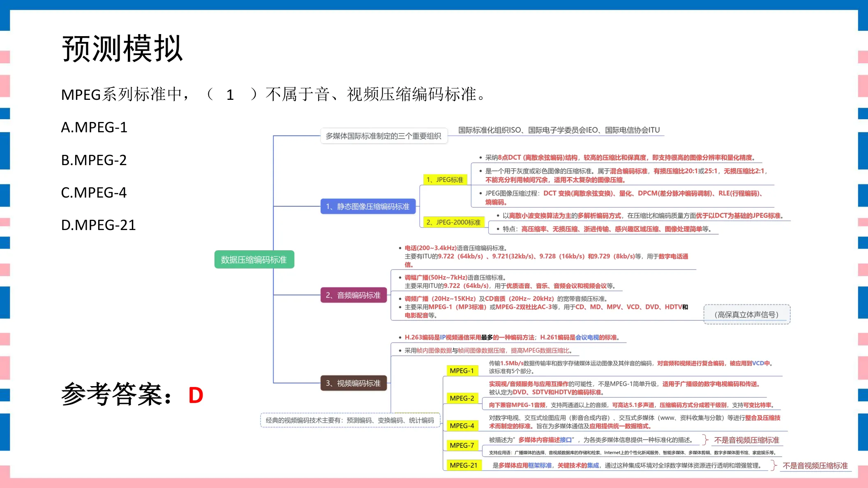Viewport: 868px width, 488px height.
Task: Select answer option A.MPEG-1
Action: click(x=94, y=127)
